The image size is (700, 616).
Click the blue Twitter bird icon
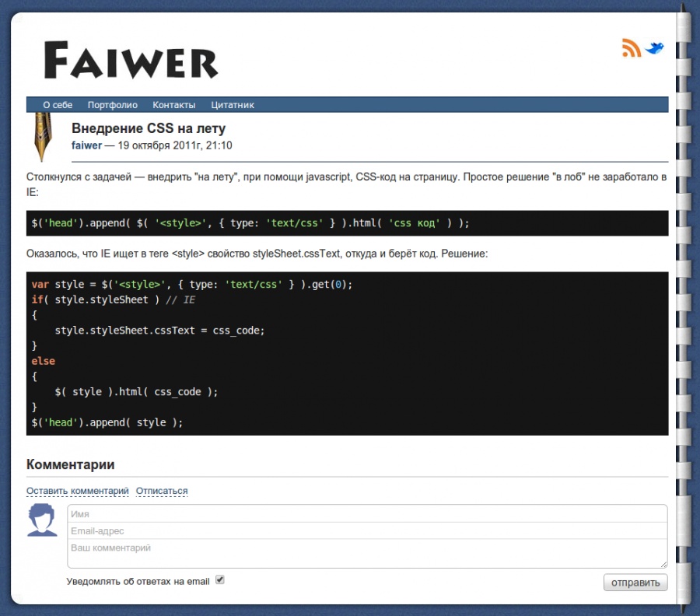pos(656,48)
